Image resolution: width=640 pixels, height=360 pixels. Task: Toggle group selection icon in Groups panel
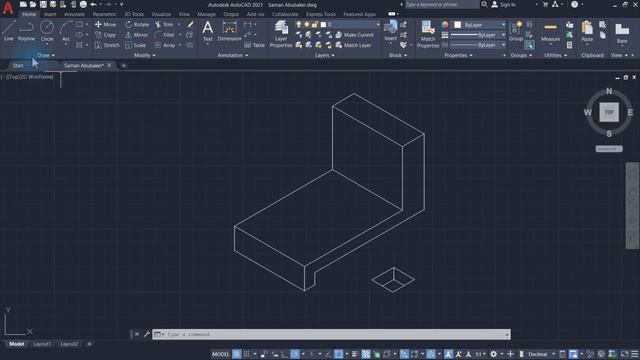click(529, 45)
